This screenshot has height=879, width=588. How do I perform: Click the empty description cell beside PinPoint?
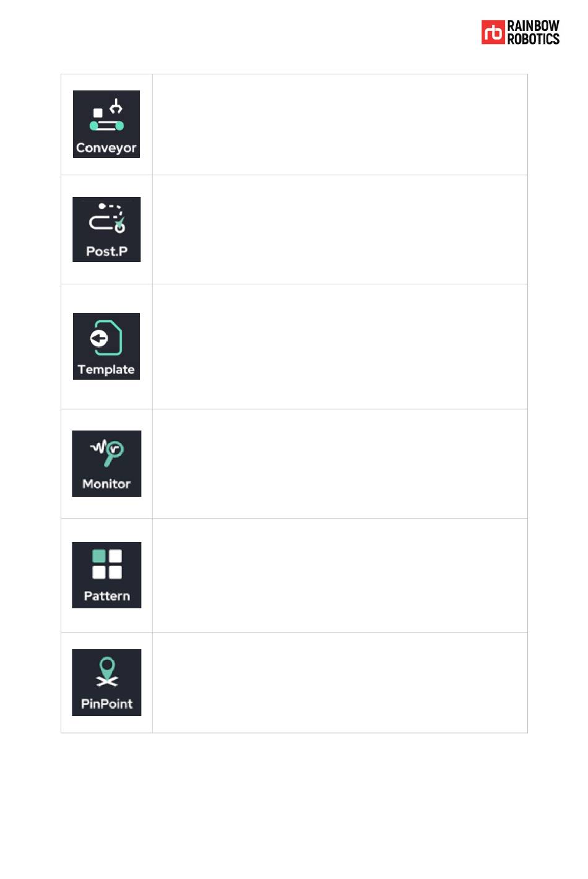click(340, 683)
